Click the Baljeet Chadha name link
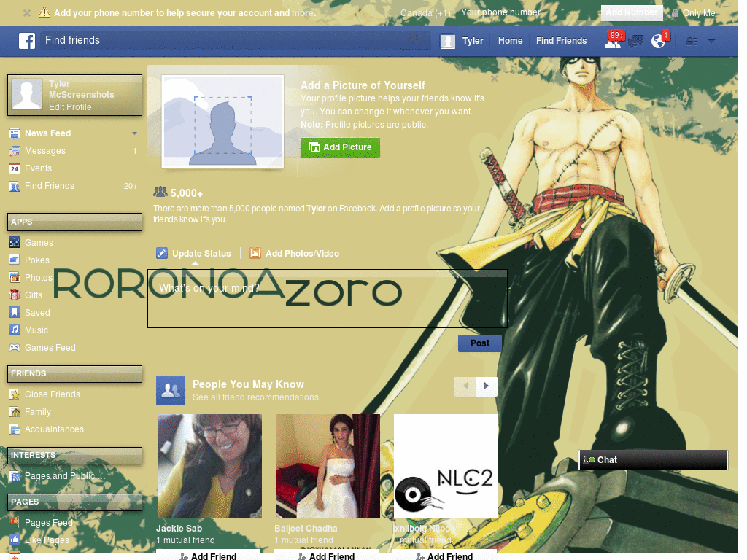Screen dimensions: 747x560 306,529
